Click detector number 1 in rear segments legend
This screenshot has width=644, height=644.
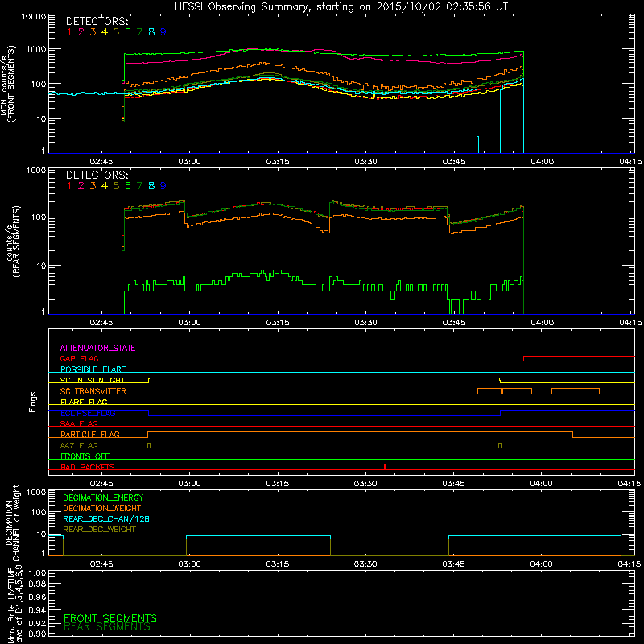pos(69,186)
